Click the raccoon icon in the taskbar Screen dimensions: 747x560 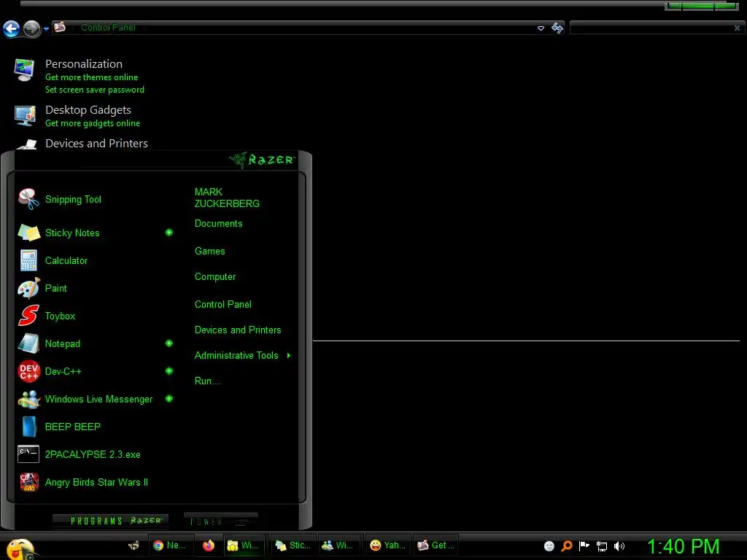coord(134,545)
